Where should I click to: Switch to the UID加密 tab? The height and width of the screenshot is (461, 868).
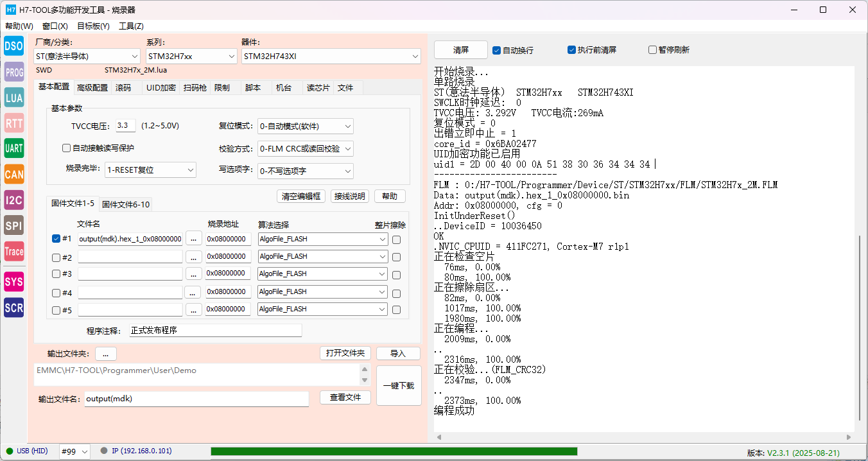click(x=161, y=88)
